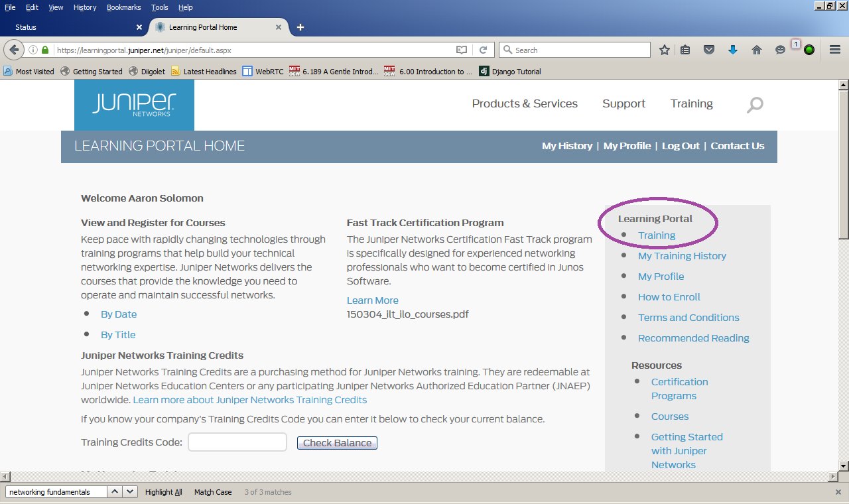Open the Firefox hamburger menu
This screenshot has width=849, height=504.
835,50
